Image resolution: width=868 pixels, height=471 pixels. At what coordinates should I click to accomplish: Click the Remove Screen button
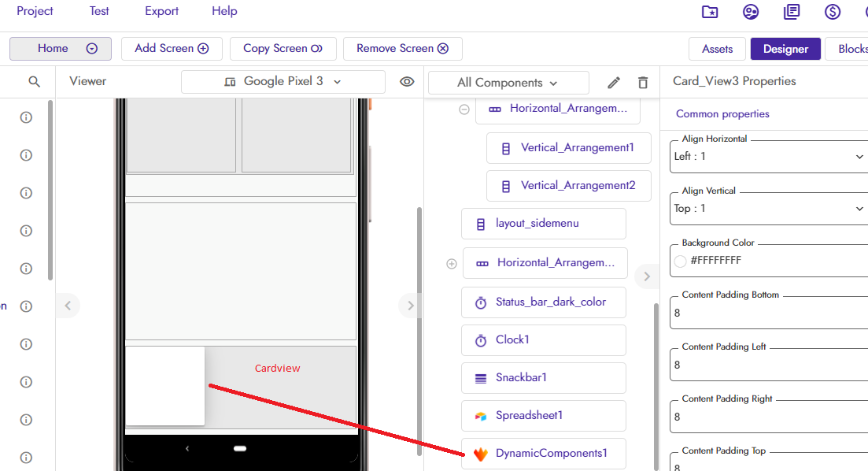click(402, 49)
